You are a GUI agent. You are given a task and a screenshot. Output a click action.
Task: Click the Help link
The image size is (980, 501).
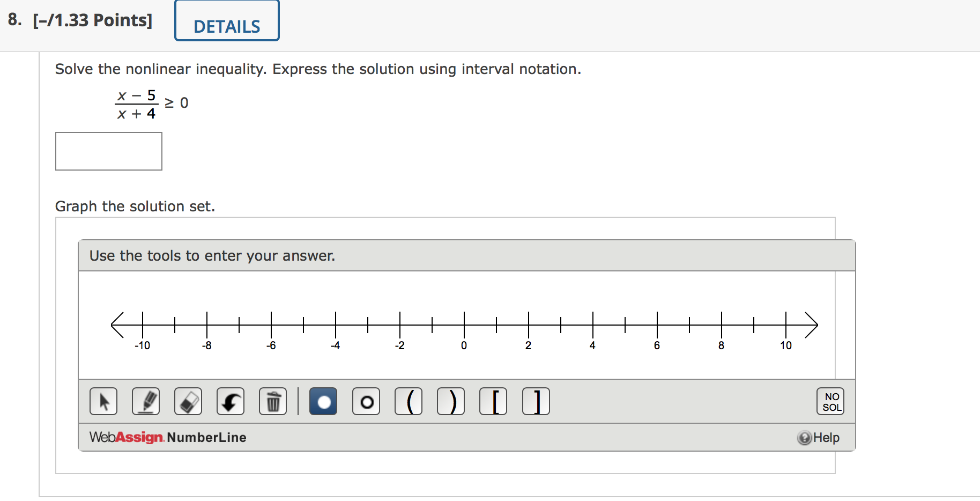click(x=826, y=437)
